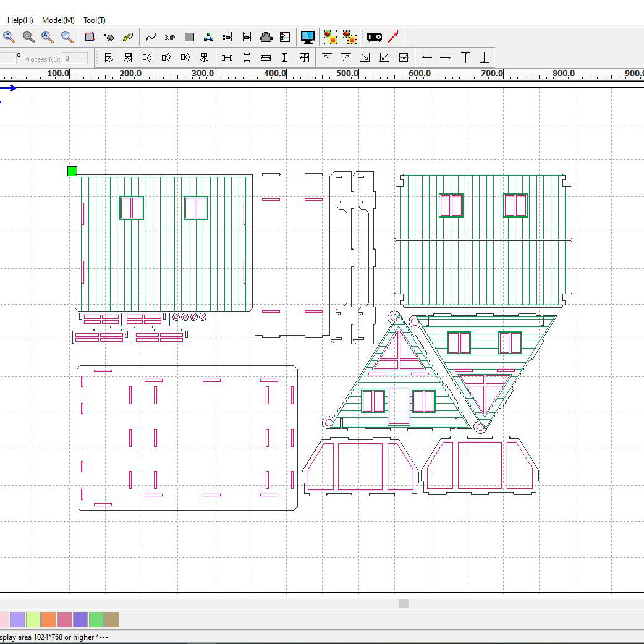Open the Tool(T) menu

(95, 20)
